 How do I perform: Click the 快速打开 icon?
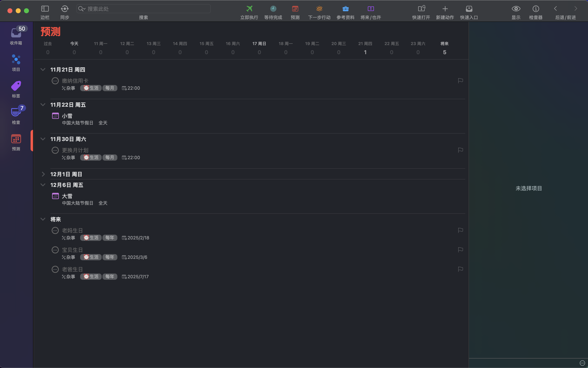pyautogui.click(x=421, y=9)
